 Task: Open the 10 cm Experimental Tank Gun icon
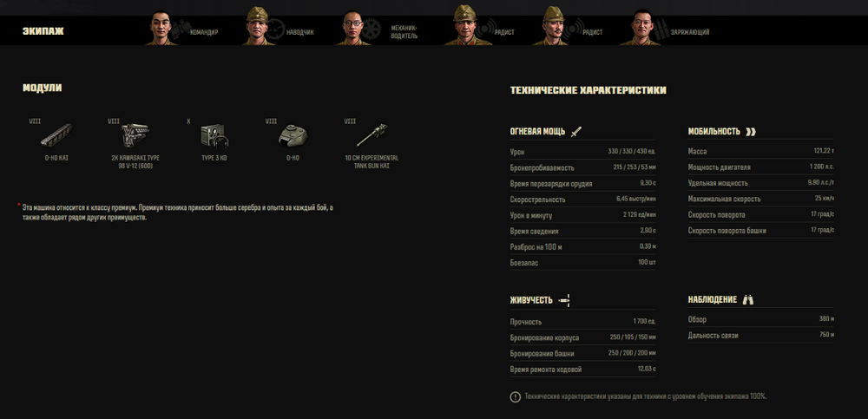[x=372, y=135]
